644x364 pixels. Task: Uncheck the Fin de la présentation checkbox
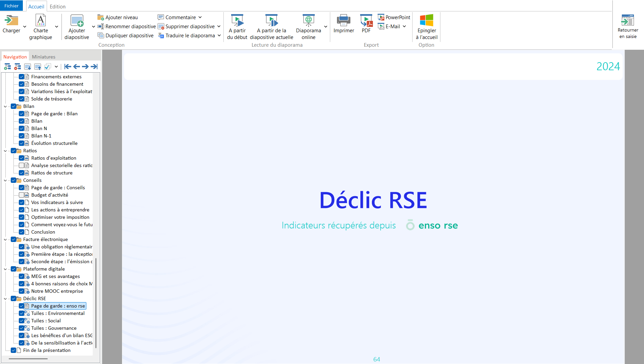13,350
